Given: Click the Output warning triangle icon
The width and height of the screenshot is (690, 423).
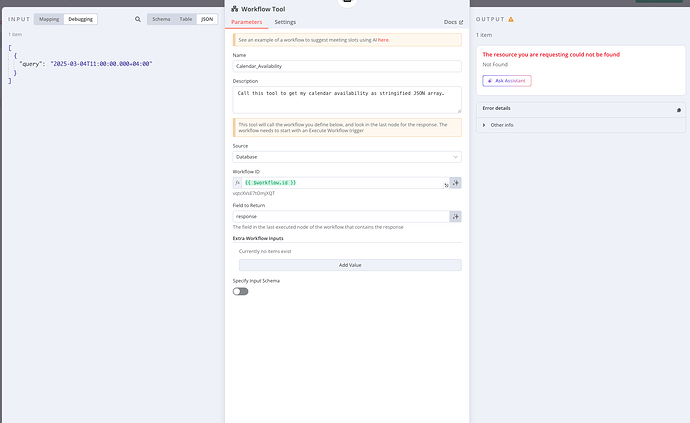Looking at the screenshot, I should [511, 19].
